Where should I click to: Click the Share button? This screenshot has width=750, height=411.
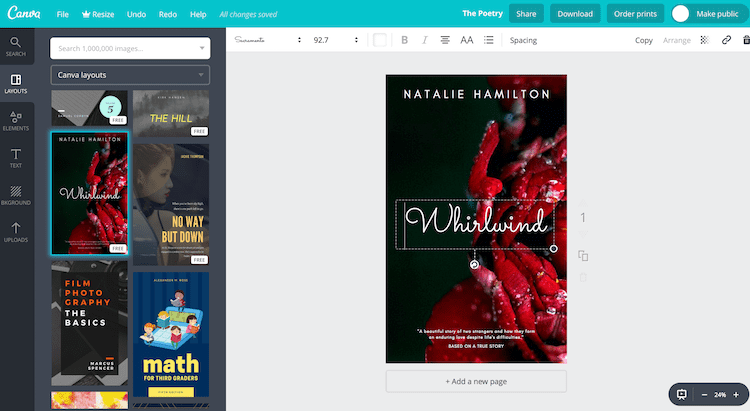[526, 14]
